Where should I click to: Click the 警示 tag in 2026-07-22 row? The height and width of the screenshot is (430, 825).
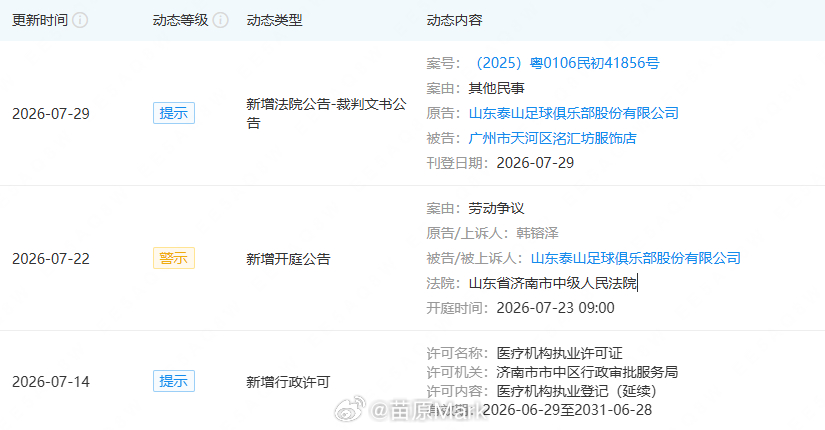coord(174,258)
